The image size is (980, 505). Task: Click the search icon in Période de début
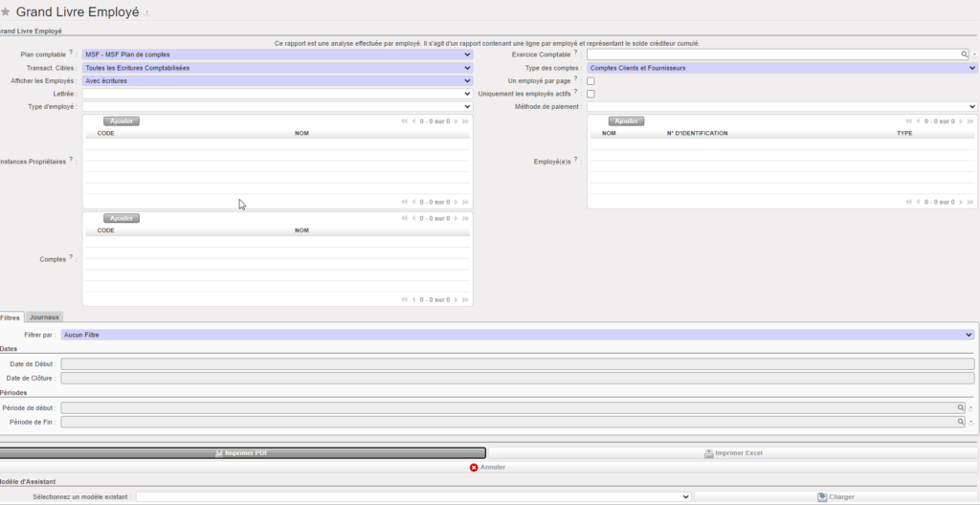960,407
